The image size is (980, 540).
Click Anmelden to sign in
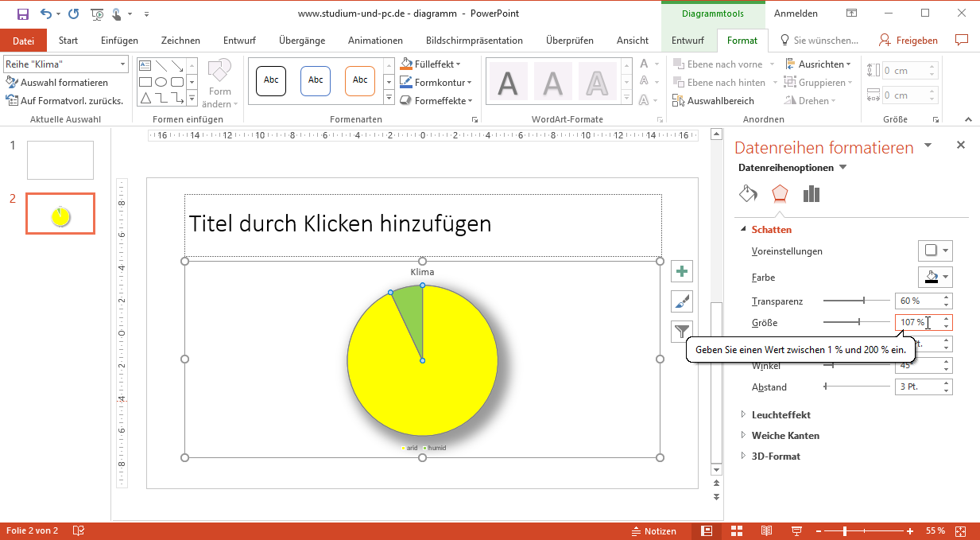(796, 14)
